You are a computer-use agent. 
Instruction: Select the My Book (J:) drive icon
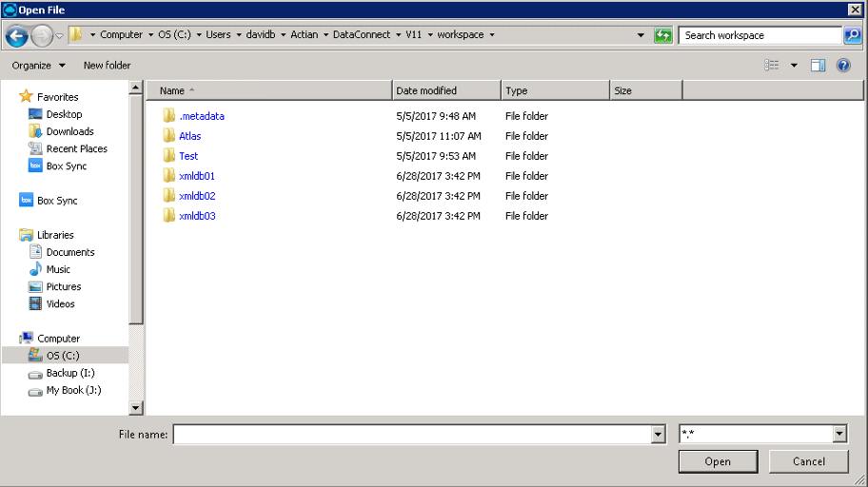click(35, 391)
